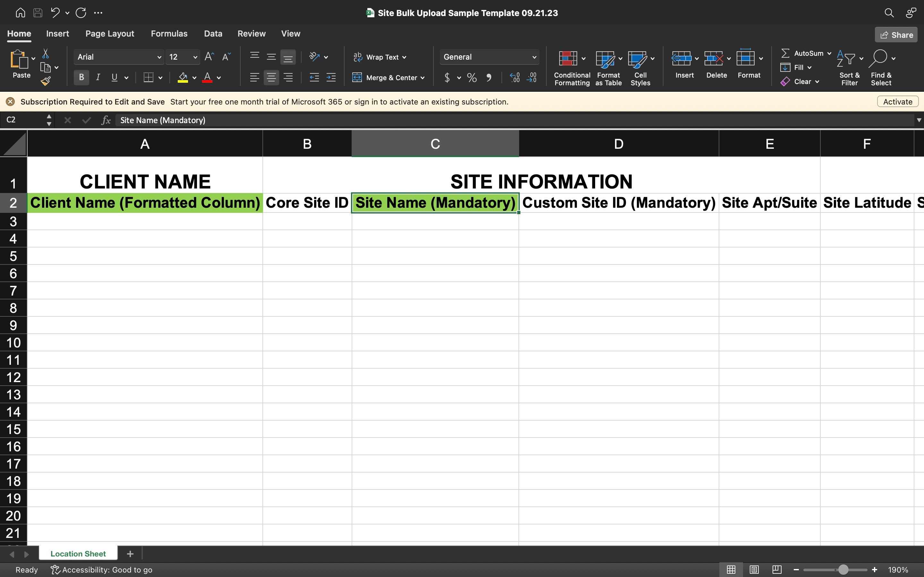
Task: Click the Share button
Action: pyautogui.click(x=896, y=35)
